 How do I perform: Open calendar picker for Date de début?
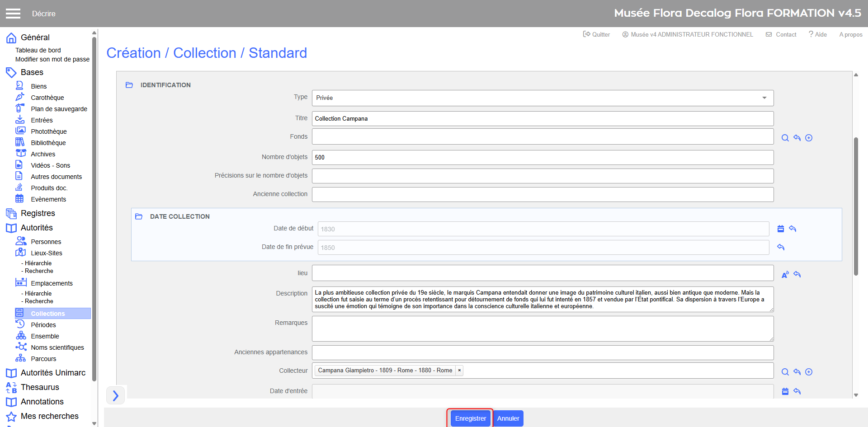781,229
